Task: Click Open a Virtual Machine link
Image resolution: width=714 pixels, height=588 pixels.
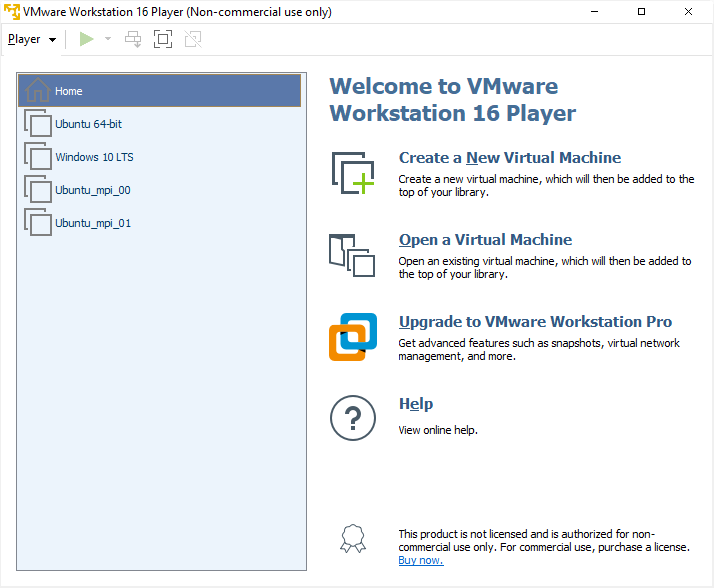Action: click(485, 240)
